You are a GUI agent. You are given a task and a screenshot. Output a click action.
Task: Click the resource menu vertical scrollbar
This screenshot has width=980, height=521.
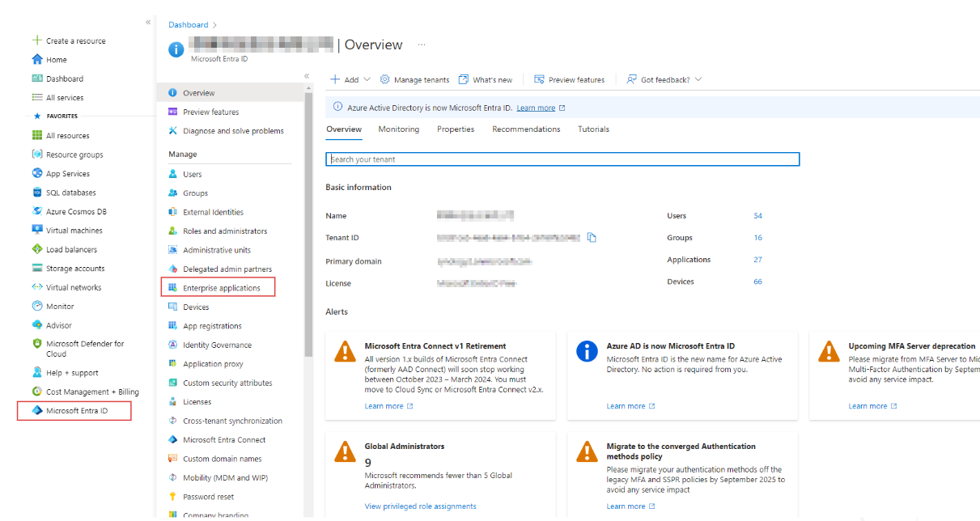(308, 223)
